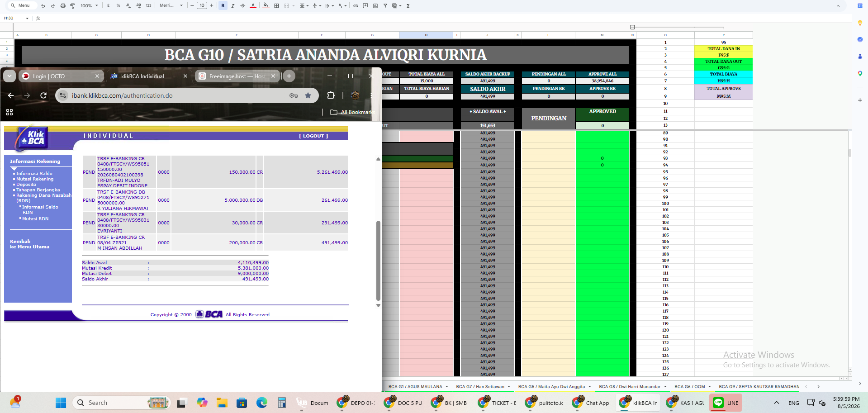
Task: Return via Kembali ke Menu Utama
Action: (x=30, y=244)
